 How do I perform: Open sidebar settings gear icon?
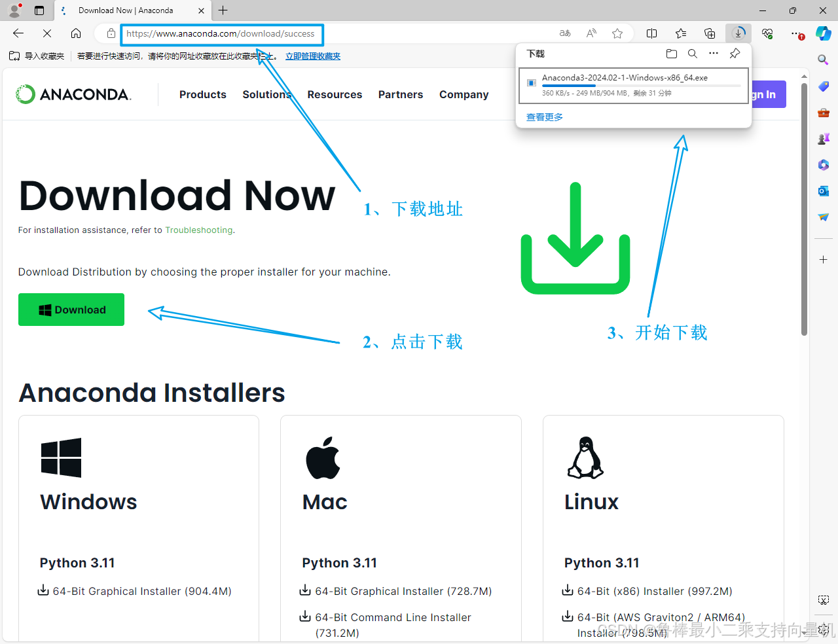(x=824, y=630)
